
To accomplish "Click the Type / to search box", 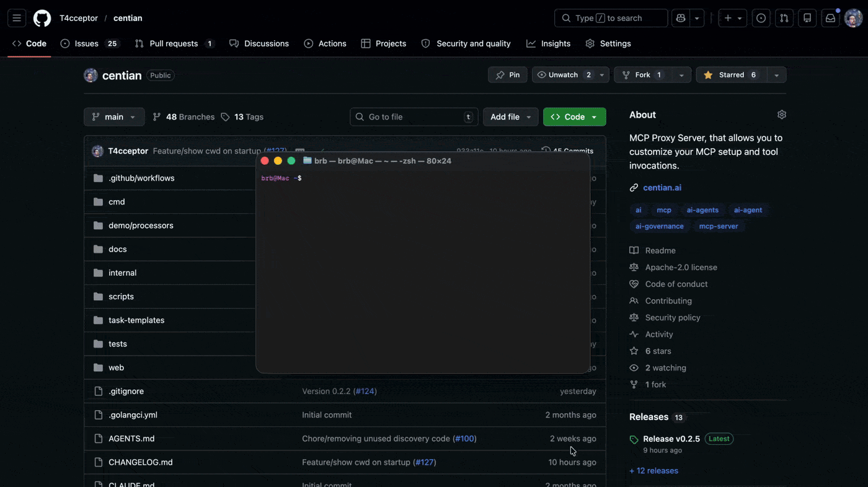I will [x=611, y=18].
